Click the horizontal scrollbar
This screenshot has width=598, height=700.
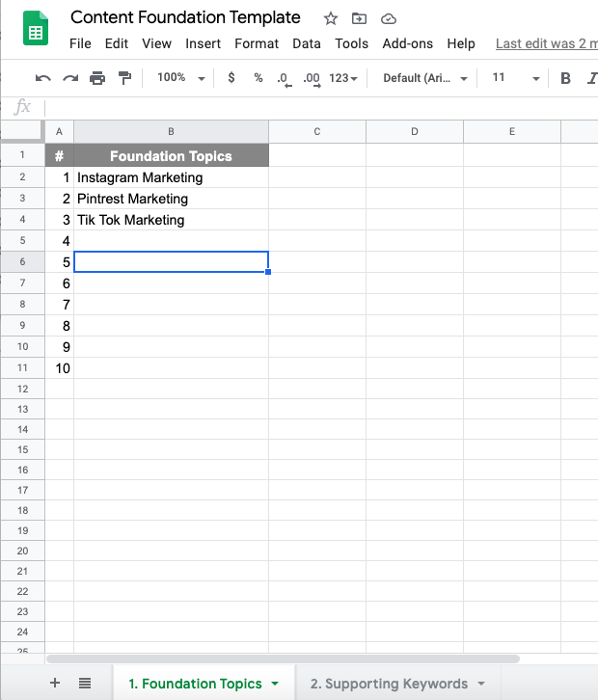[x=284, y=659]
